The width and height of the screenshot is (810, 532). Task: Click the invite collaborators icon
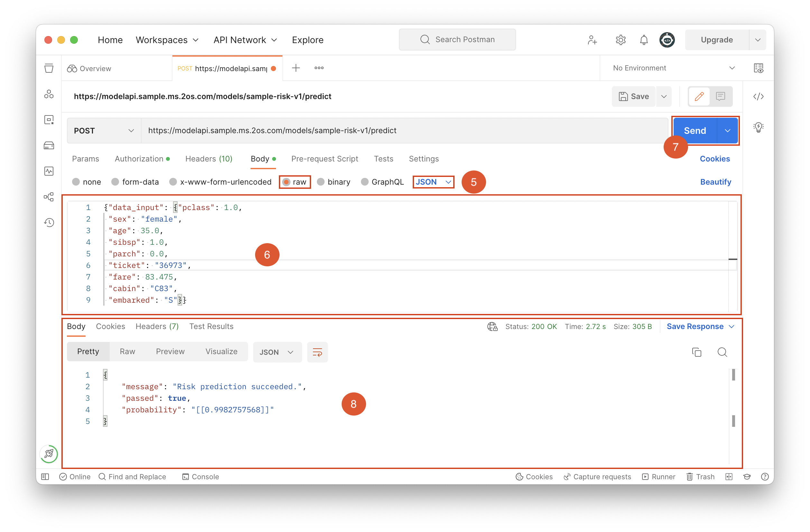pyautogui.click(x=592, y=40)
